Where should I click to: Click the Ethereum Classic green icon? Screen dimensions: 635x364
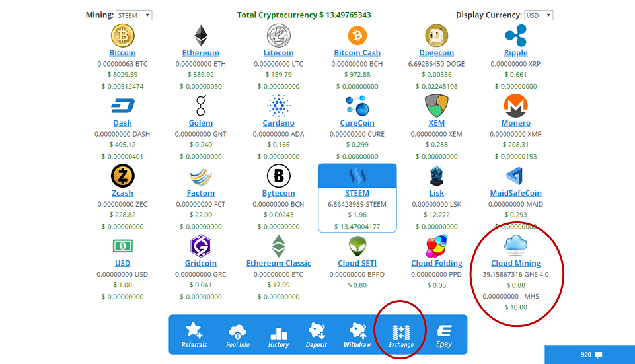point(279,246)
